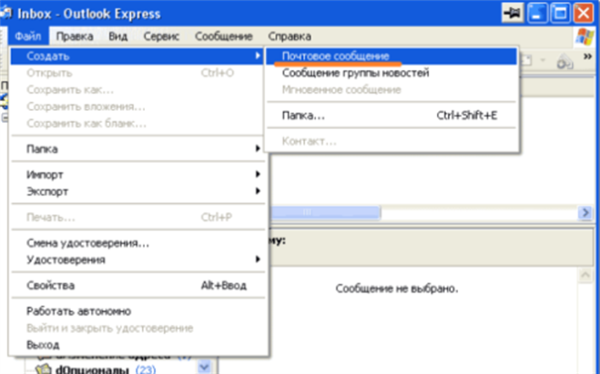Click Выход to exit Outlook Express

(x=137, y=345)
